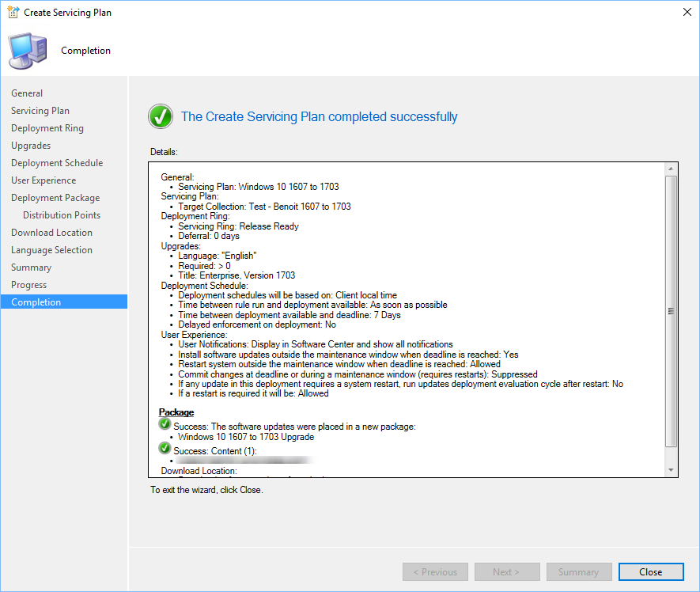Click the disabled Previous button
Screen dimensions: 700x592
coord(435,572)
